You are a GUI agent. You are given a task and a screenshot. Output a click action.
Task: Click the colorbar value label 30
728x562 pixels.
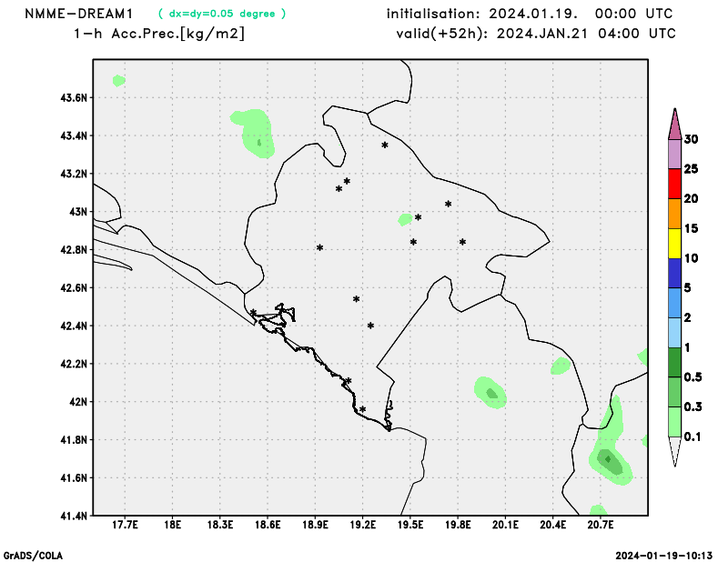point(691,139)
